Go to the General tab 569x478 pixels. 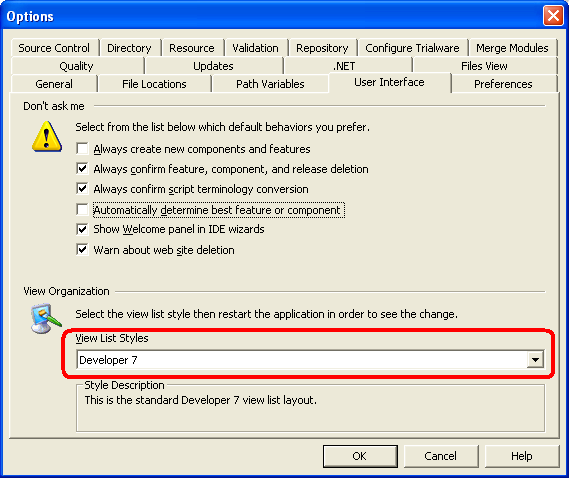pyautogui.click(x=54, y=84)
